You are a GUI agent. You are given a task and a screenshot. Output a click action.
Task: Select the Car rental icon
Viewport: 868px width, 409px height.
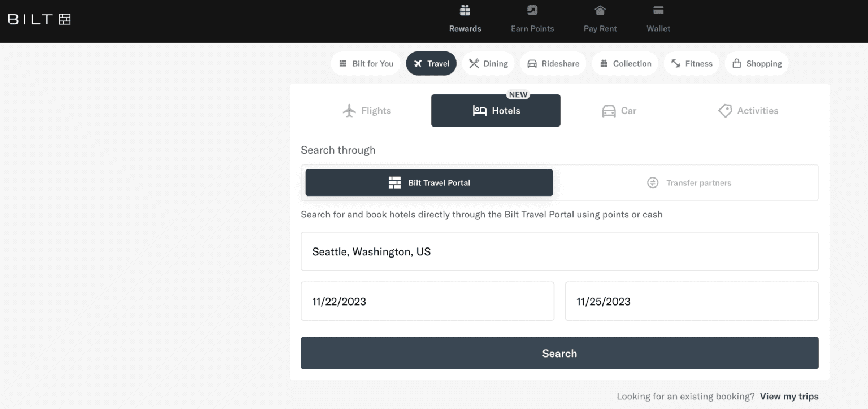(607, 110)
